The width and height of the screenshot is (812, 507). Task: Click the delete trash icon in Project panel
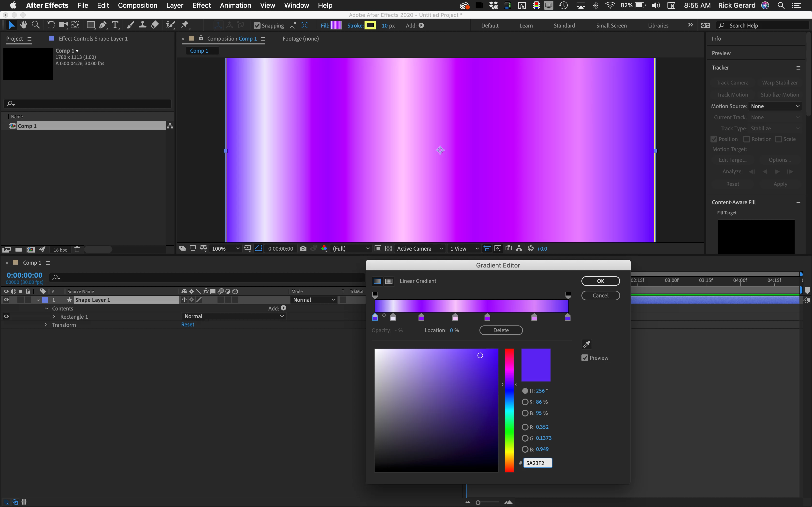77,249
